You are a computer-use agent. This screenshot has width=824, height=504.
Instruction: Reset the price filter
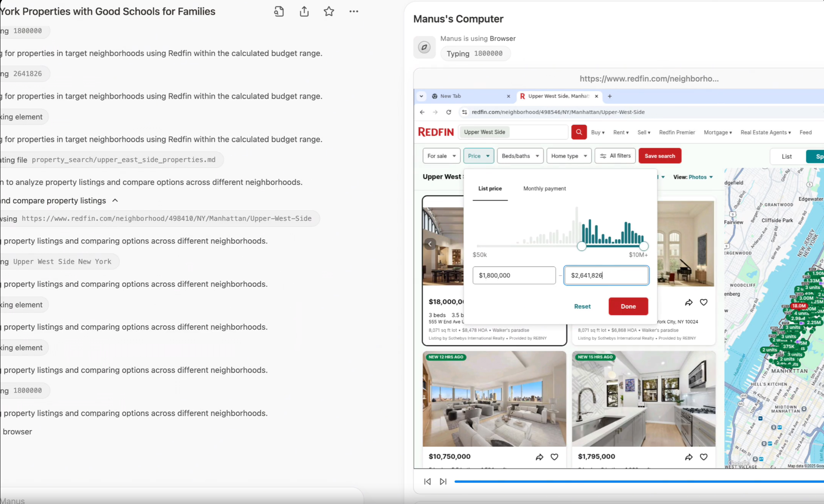(582, 306)
